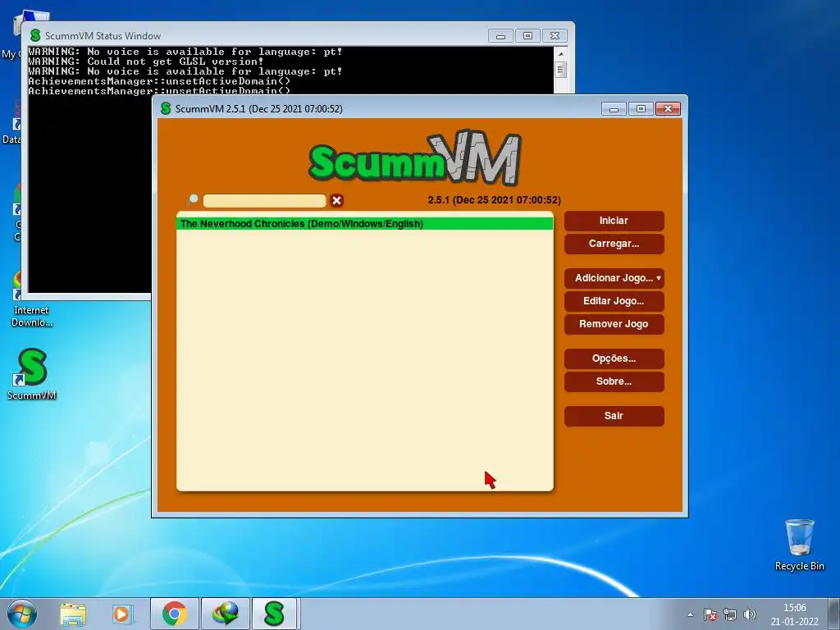Viewport: 840px width, 630px height.
Task: Open Editar Jogo settings
Action: [x=614, y=301]
